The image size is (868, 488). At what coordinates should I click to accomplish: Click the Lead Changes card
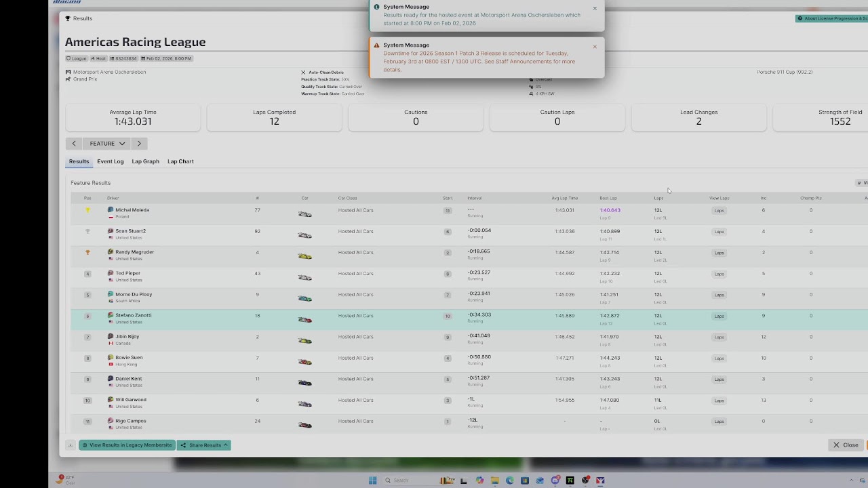pos(698,117)
